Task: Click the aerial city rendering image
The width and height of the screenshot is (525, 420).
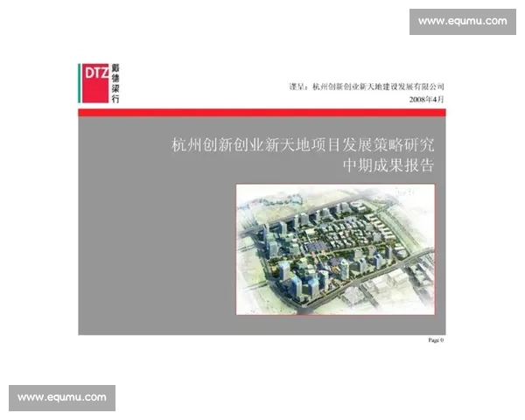Action: tap(335, 249)
